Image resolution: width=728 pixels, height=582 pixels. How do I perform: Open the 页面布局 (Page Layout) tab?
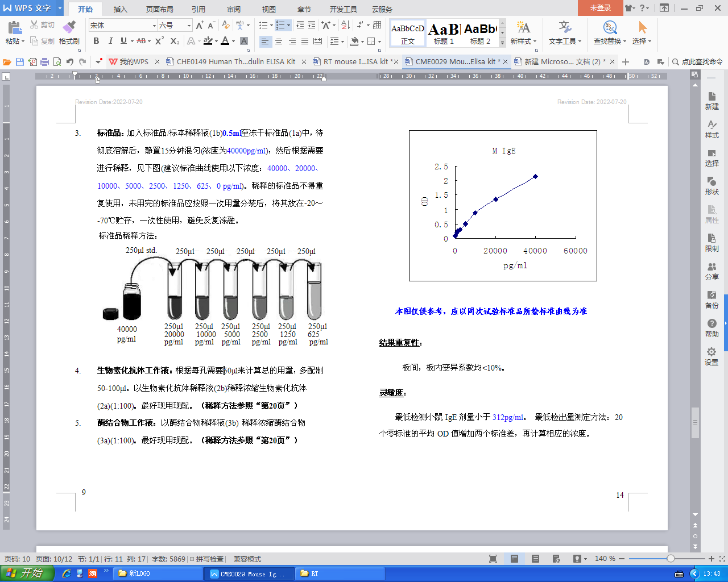click(x=159, y=9)
